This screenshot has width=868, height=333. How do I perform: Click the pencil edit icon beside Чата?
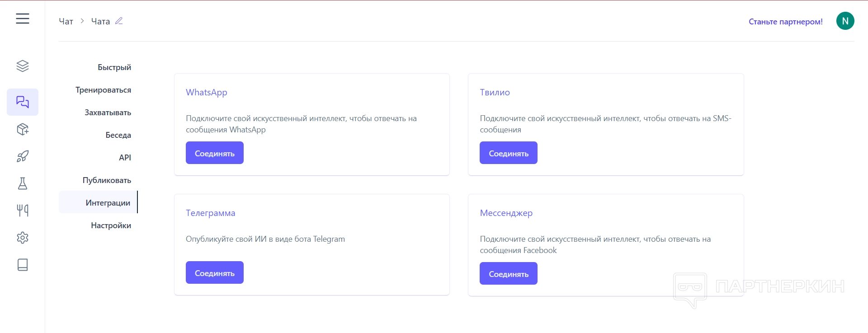(x=119, y=21)
